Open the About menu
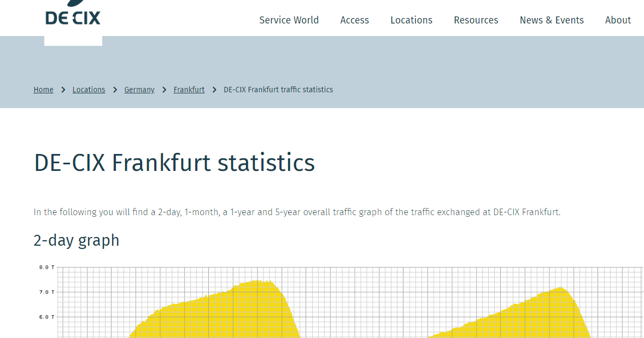 pyautogui.click(x=618, y=20)
